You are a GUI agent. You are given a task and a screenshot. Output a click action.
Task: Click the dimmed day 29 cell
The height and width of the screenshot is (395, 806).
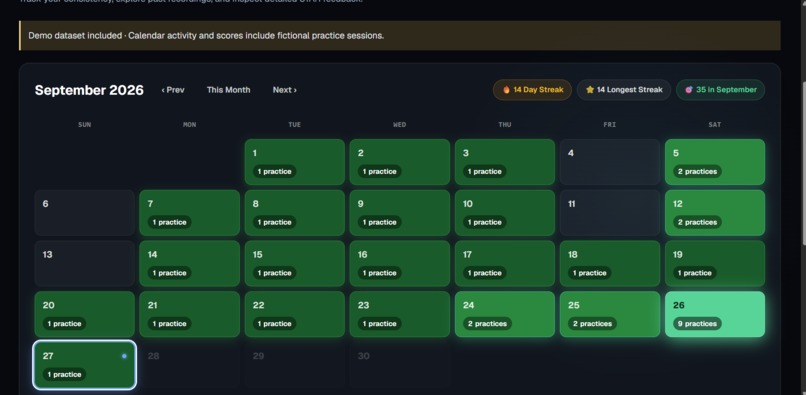[x=295, y=365]
